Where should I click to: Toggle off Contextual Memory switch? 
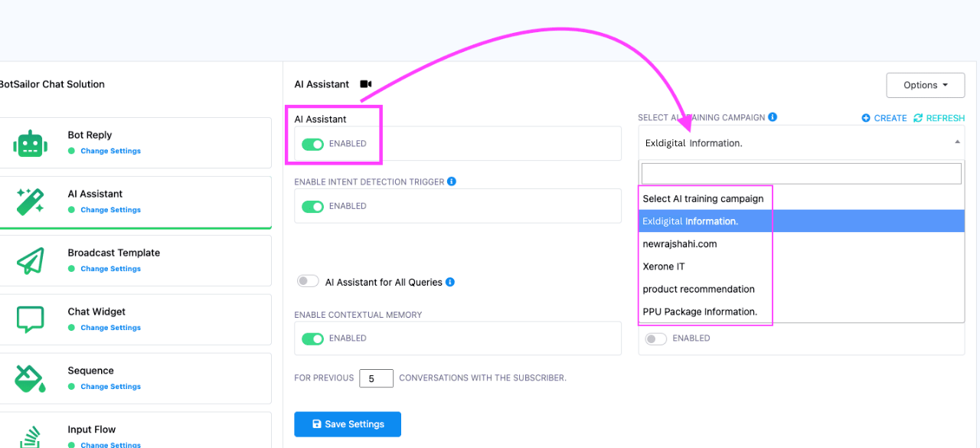point(312,338)
